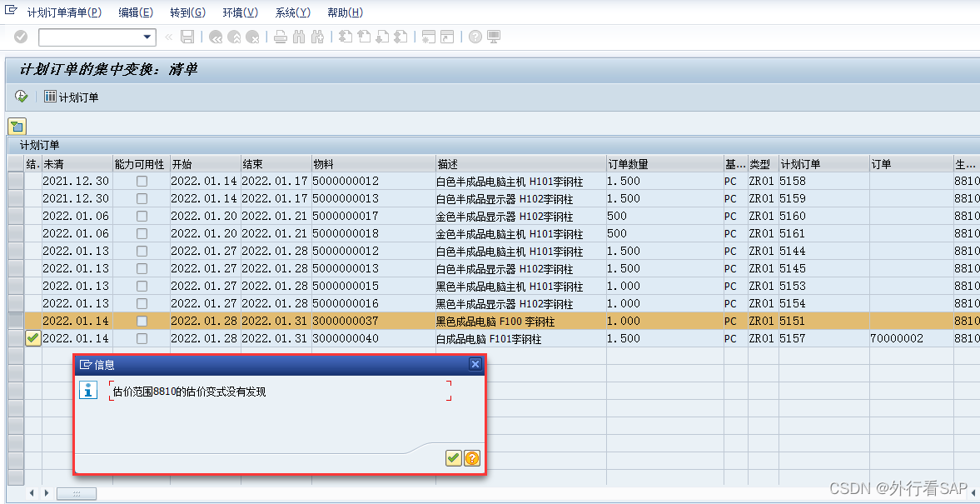980x504 pixels.
Task: Click material cell 5000000017
Action: (374, 217)
